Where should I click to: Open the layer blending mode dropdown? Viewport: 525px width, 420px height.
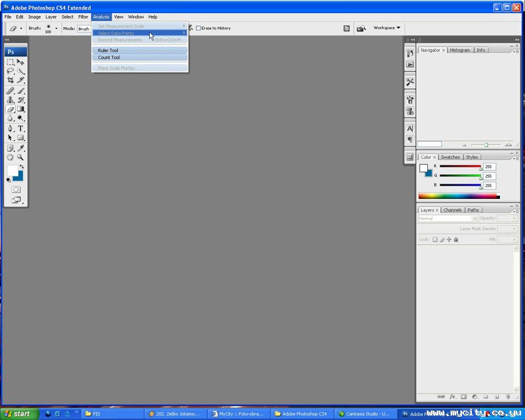[x=448, y=219]
